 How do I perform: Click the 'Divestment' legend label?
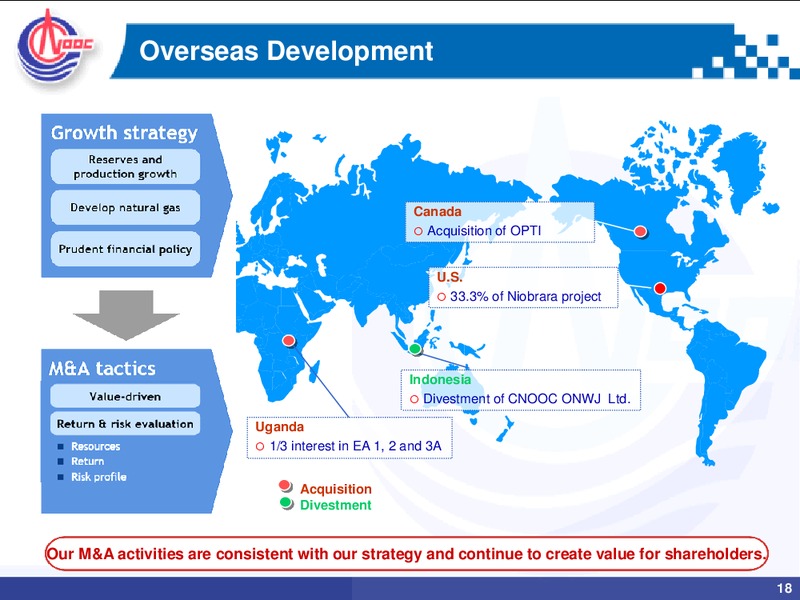(x=336, y=505)
